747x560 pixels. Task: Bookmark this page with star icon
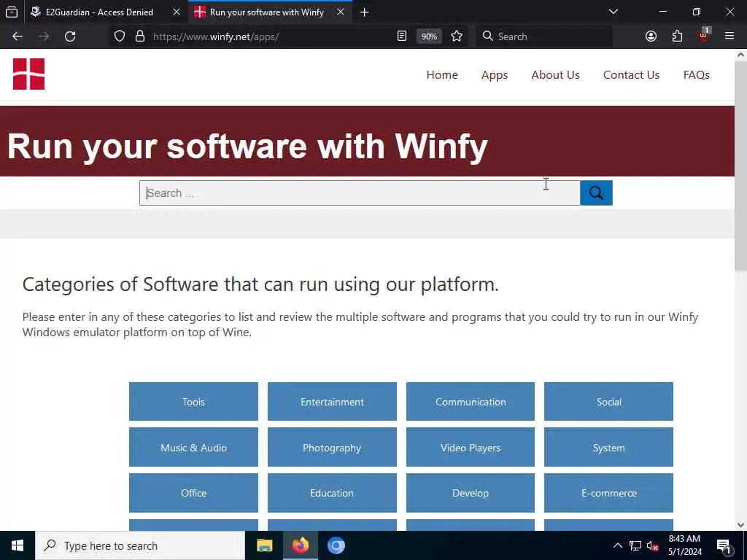pyautogui.click(x=457, y=36)
